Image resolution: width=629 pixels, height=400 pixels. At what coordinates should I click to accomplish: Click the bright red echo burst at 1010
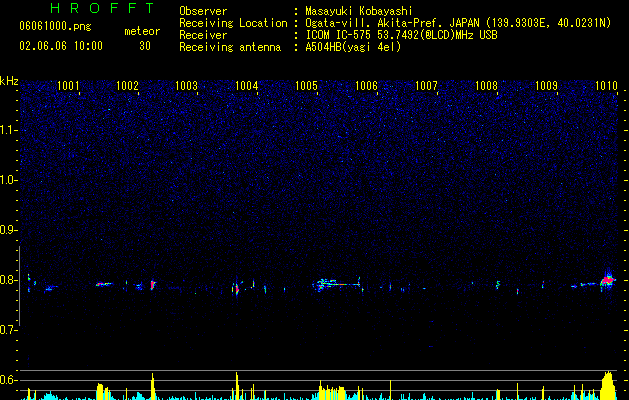click(x=608, y=279)
